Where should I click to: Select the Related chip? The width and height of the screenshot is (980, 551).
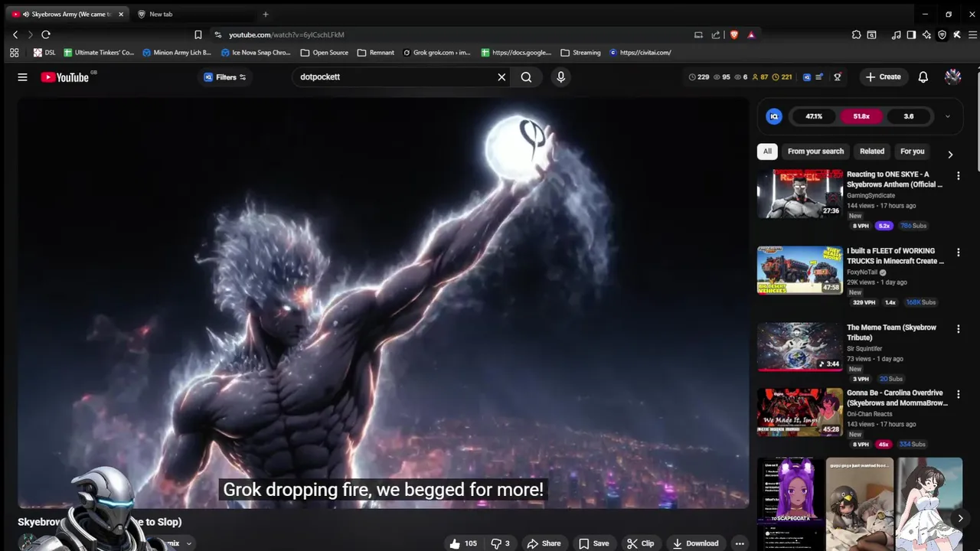872,152
